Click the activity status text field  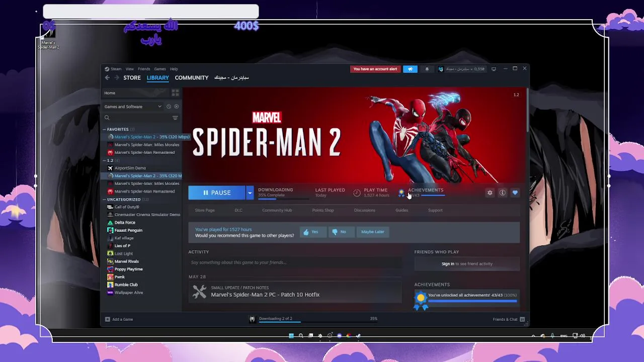[295, 262]
